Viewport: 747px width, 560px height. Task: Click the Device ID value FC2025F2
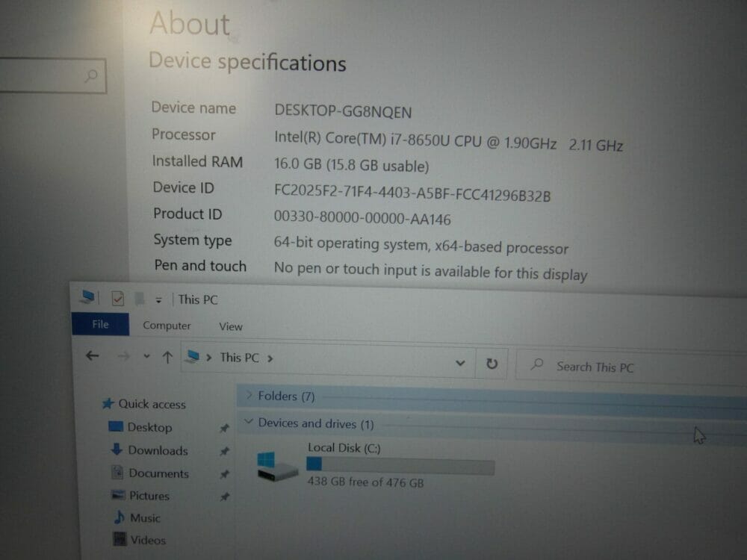[x=412, y=193]
